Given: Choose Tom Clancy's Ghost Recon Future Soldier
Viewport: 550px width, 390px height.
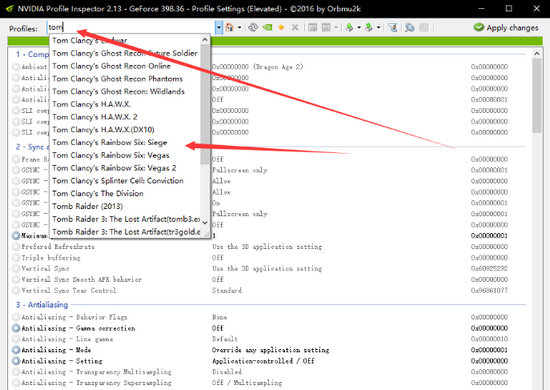Looking at the screenshot, I should 126,53.
